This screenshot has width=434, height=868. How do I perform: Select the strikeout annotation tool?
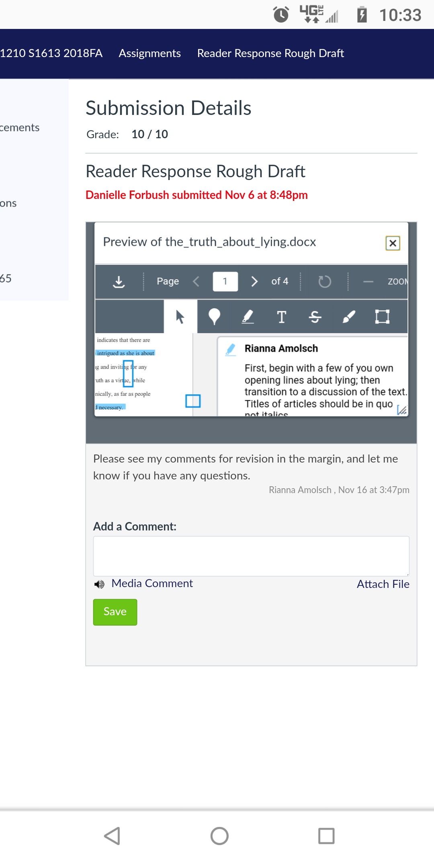click(315, 317)
